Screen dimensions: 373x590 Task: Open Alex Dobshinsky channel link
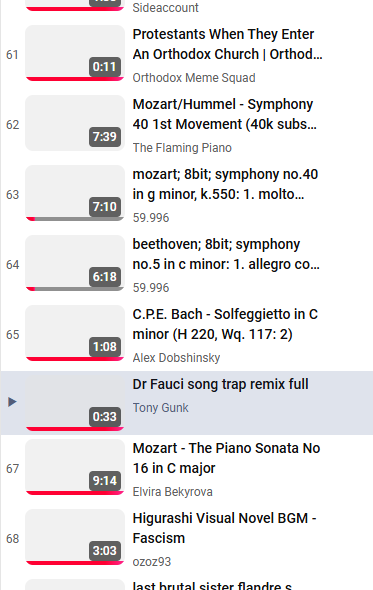click(176, 357)
